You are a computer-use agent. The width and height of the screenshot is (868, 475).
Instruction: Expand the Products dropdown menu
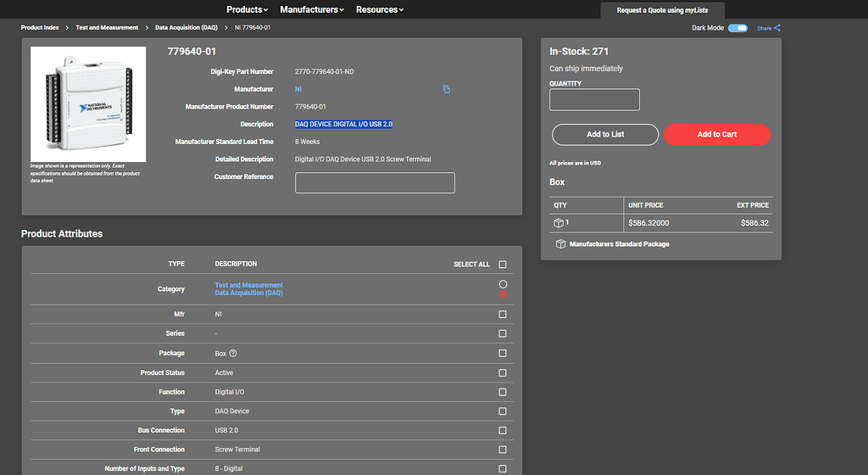(248, 9)
